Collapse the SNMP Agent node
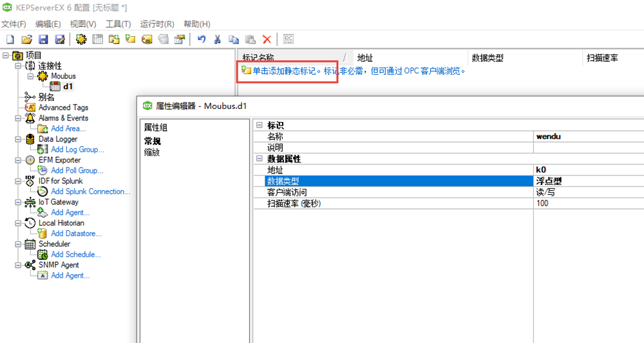 click(18, 265)
